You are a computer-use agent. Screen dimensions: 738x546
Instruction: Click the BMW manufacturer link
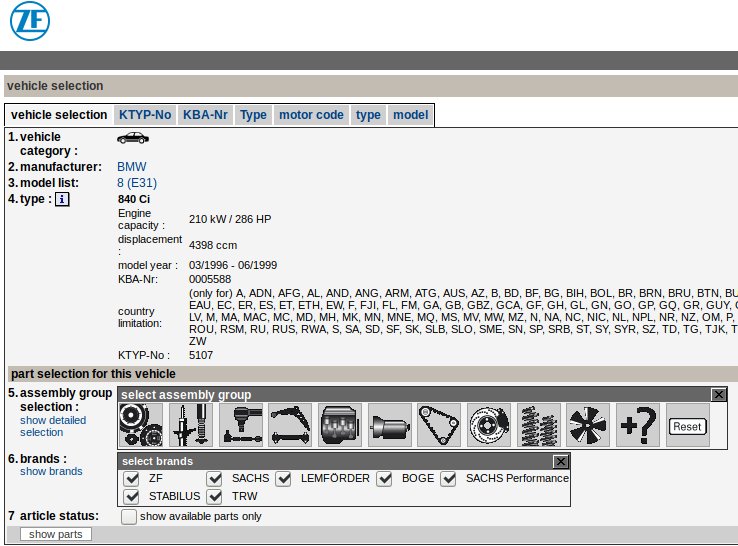[x=132, y=167]
